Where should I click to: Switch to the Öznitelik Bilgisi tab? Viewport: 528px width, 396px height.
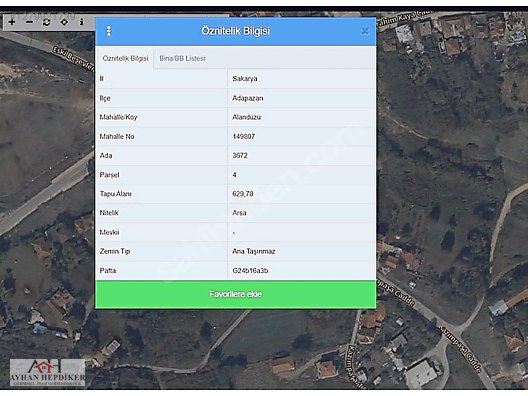[125, 58]
